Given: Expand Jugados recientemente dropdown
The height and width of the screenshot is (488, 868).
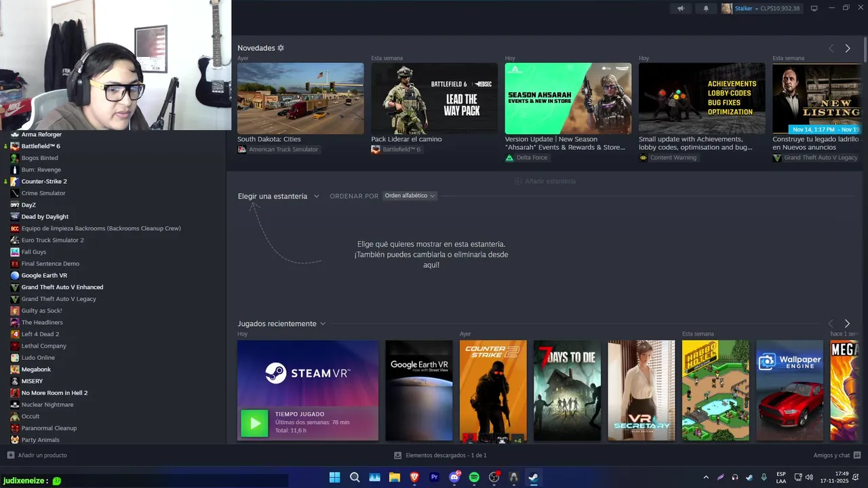Looking at the screenshot, I should (281, 324).
